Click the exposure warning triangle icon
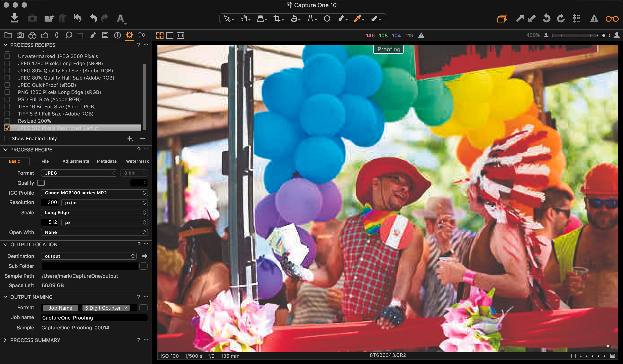Image resolution: width=623 pixels, height=364 pixels. 594,18
